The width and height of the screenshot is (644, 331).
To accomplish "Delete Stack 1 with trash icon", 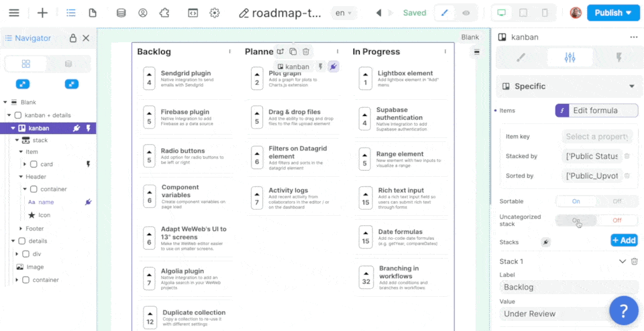I will point(635,261).
